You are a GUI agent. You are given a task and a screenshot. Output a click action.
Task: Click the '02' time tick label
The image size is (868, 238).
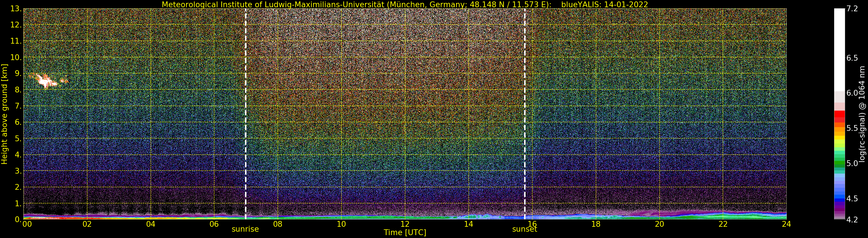tap(87, 224)
